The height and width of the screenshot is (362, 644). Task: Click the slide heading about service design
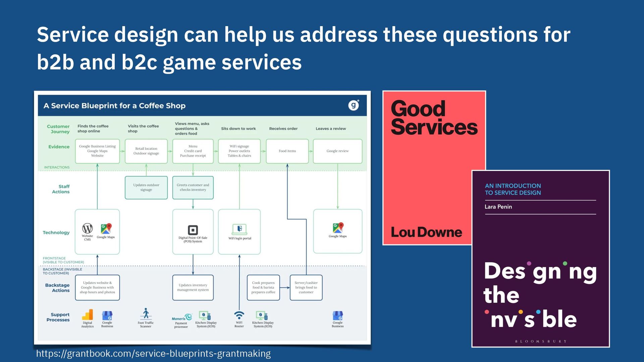point(303,48)
